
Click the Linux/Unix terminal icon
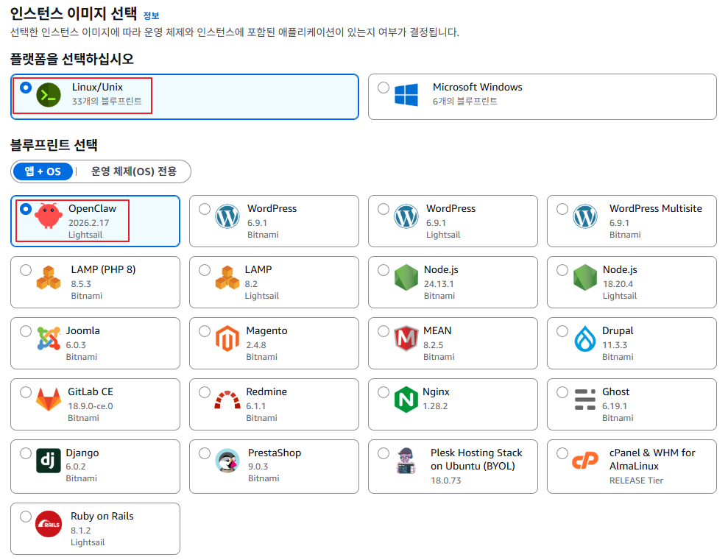49,95
